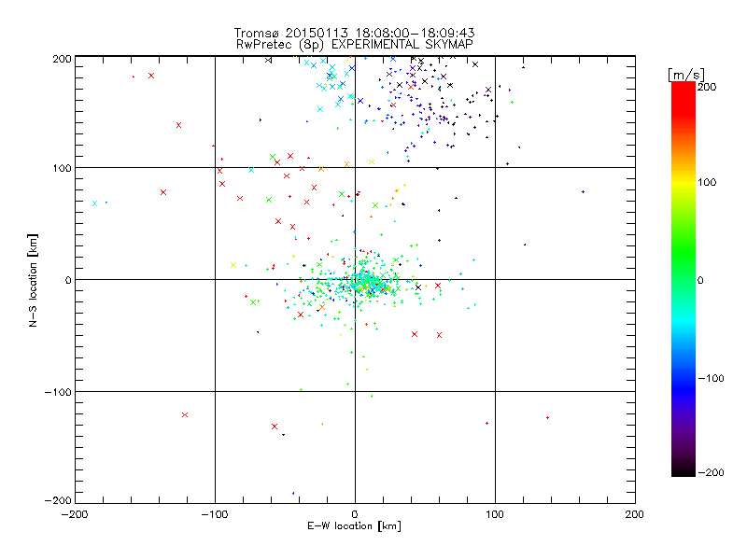Click the colorbar label '-200'

click(711, 472)
